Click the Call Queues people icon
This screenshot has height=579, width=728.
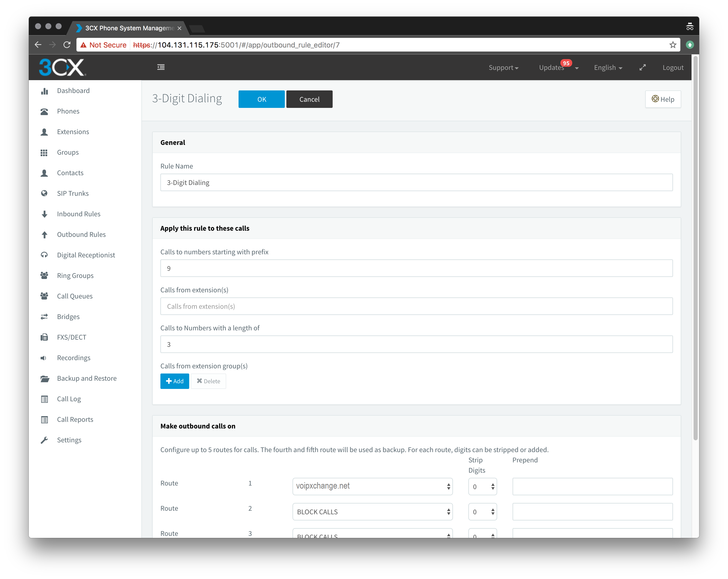coord(44,296)
